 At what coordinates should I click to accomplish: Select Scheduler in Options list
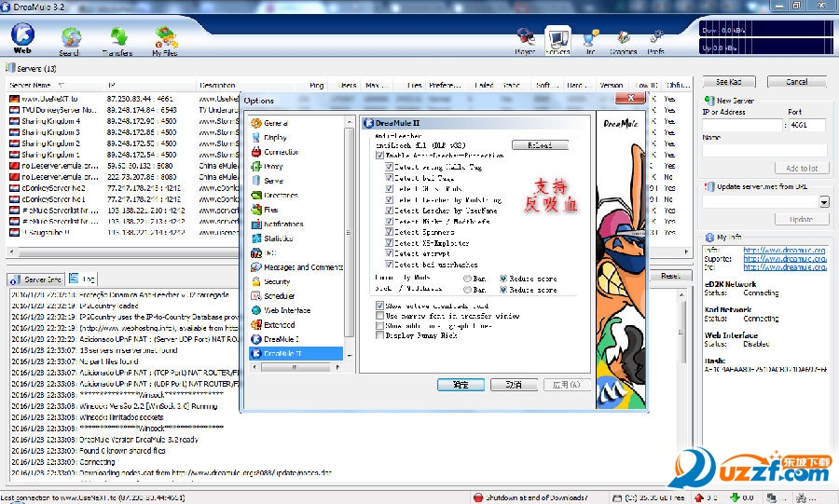273,296
